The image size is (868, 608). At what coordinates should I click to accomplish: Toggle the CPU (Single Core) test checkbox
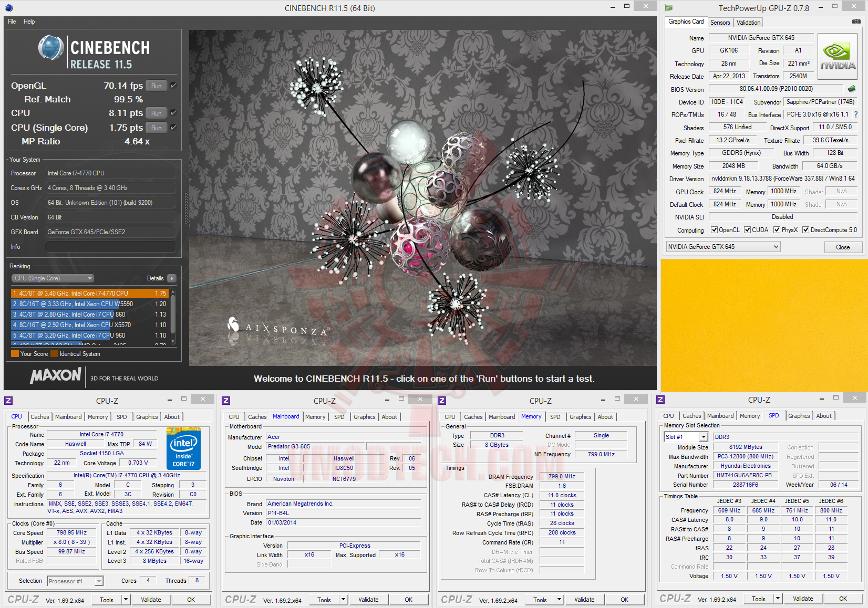[173, 127]
